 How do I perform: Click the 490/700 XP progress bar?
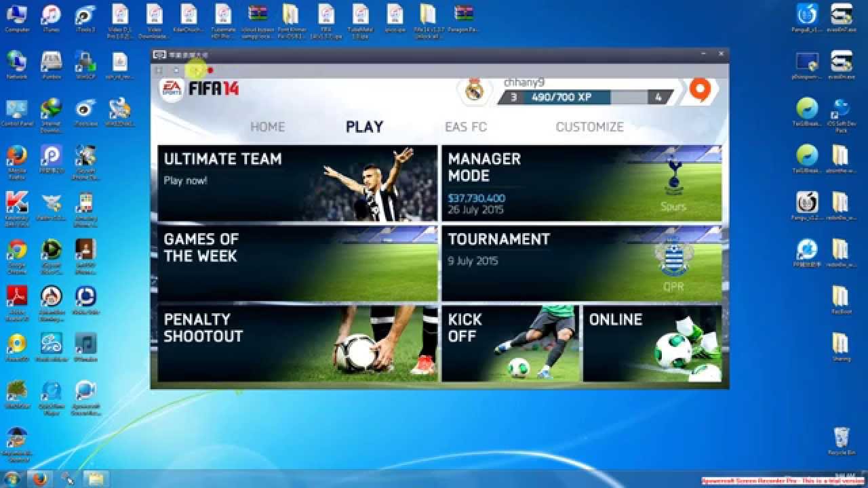tap(586, 98)
